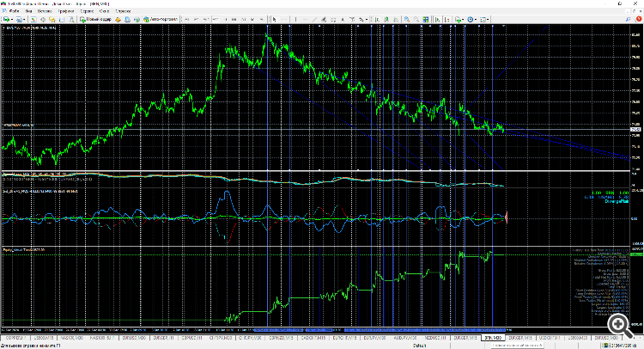Viewport: 644px width, 349px height.
Task: Open the Profiles toolbar icon
Action: click(19, 19)
